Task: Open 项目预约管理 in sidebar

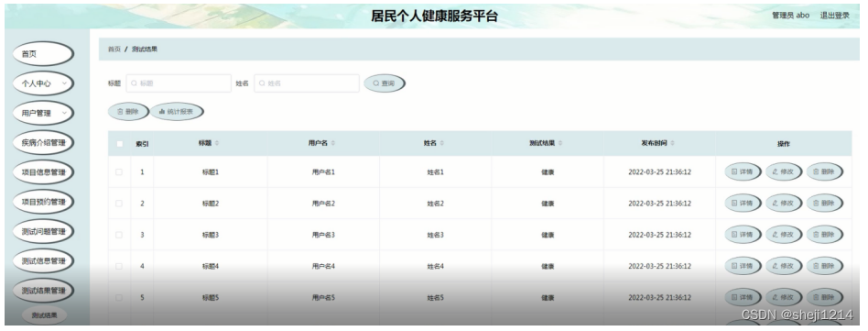Action: [x=43, y=202]
